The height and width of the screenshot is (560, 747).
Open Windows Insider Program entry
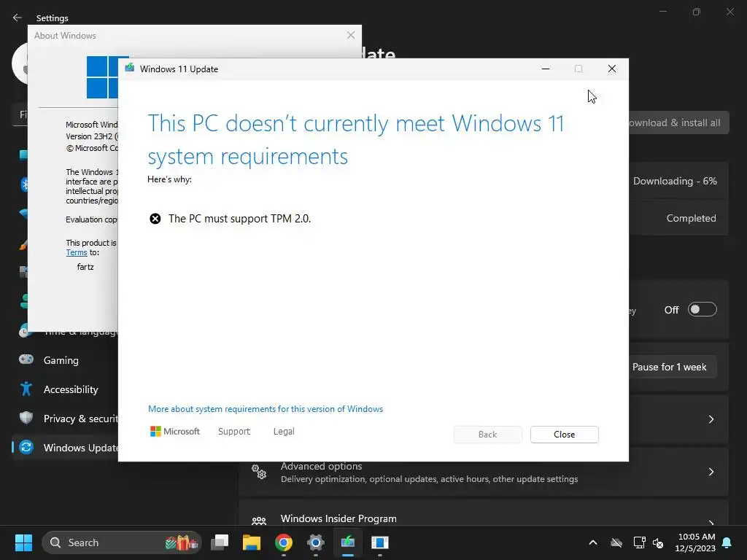[x=484, y=513]
